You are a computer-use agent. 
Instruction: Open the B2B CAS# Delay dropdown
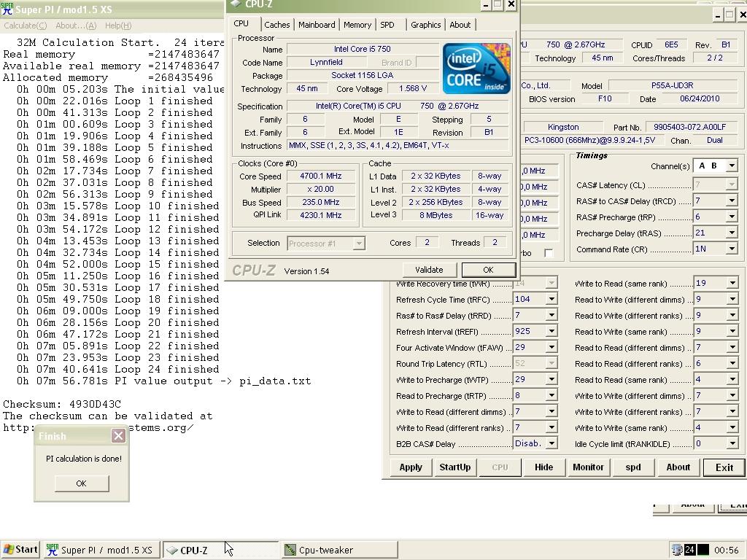tap(551, 443)
